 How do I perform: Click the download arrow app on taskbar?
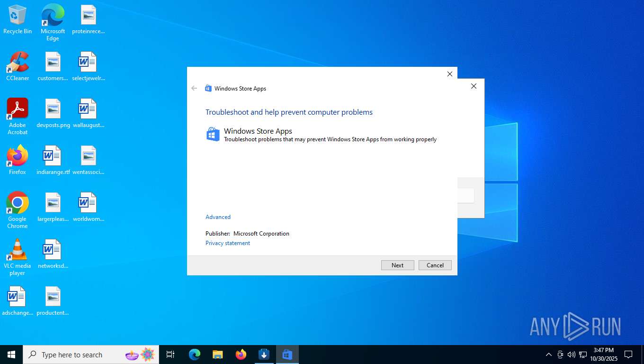[x=264, y=355]
